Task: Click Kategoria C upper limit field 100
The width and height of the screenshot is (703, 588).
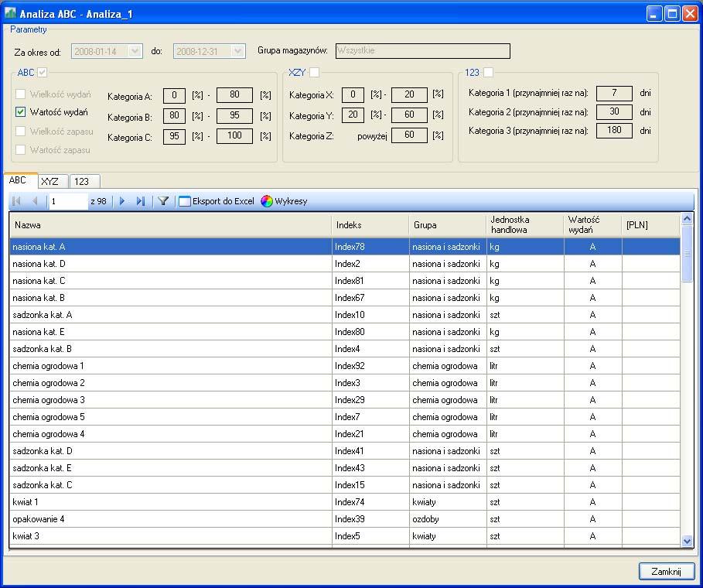Action: click(x=234, y=136)
